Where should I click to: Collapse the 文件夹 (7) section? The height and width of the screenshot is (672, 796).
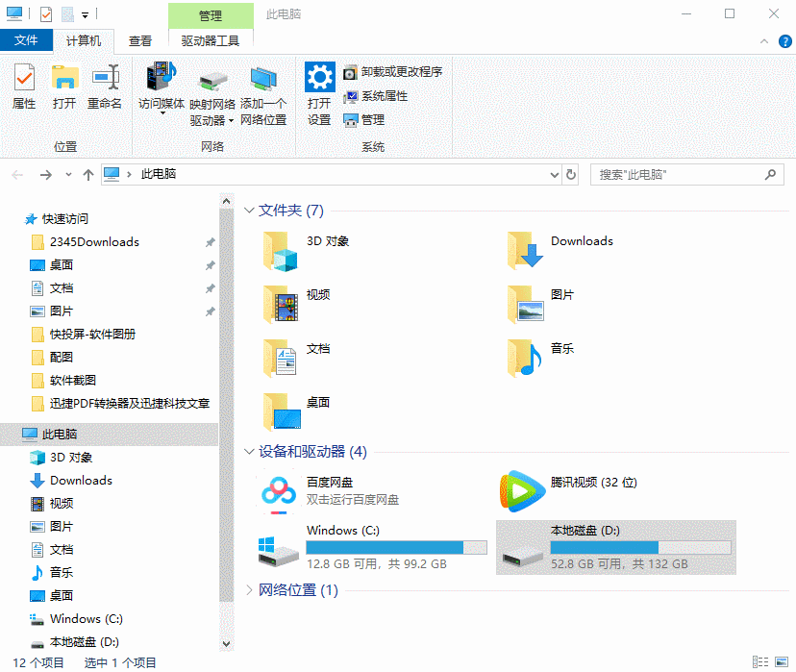(249, 211)
